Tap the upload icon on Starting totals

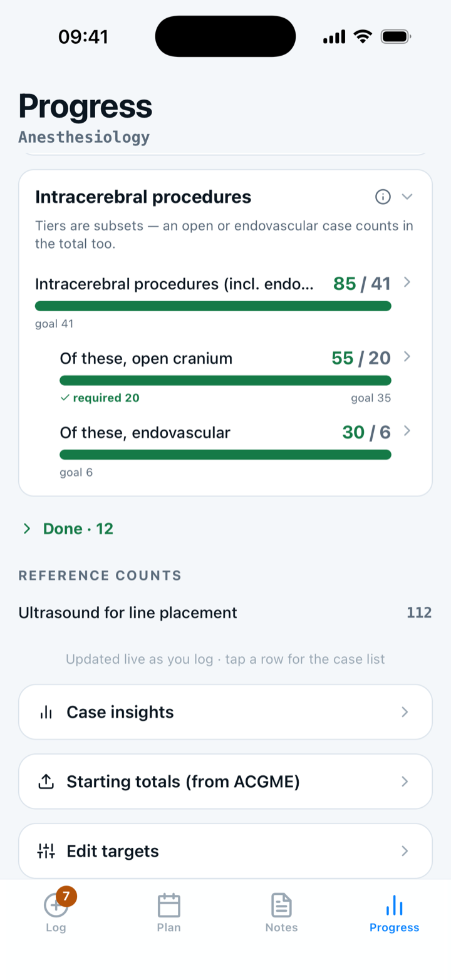46,781
